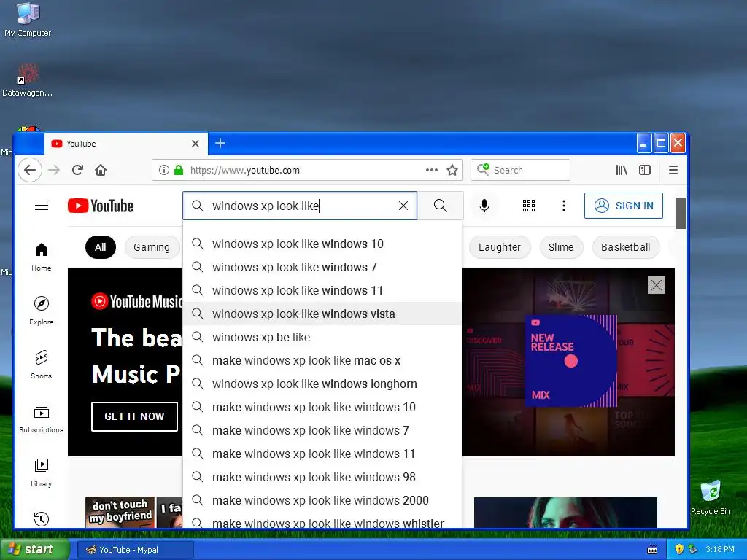The height and width of the screenshot is (560, 747).
Task: Dismiss the YouTube Music banner with X
Action: point(657,285)
